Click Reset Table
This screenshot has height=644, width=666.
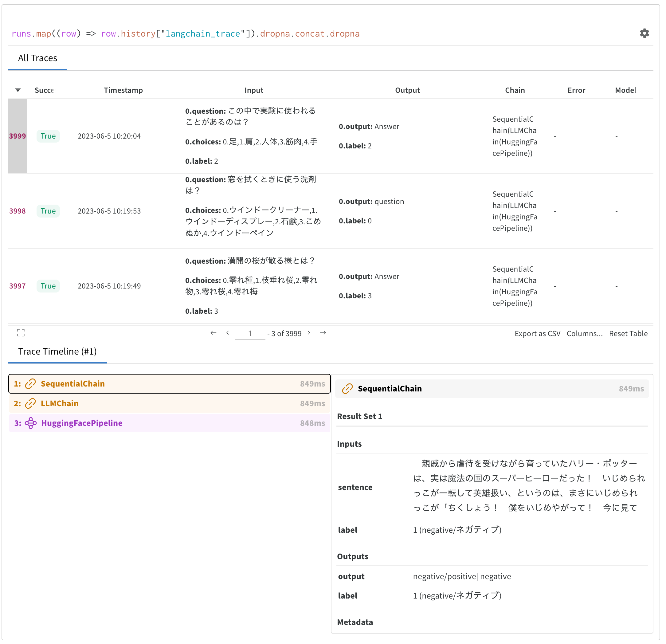628,333
